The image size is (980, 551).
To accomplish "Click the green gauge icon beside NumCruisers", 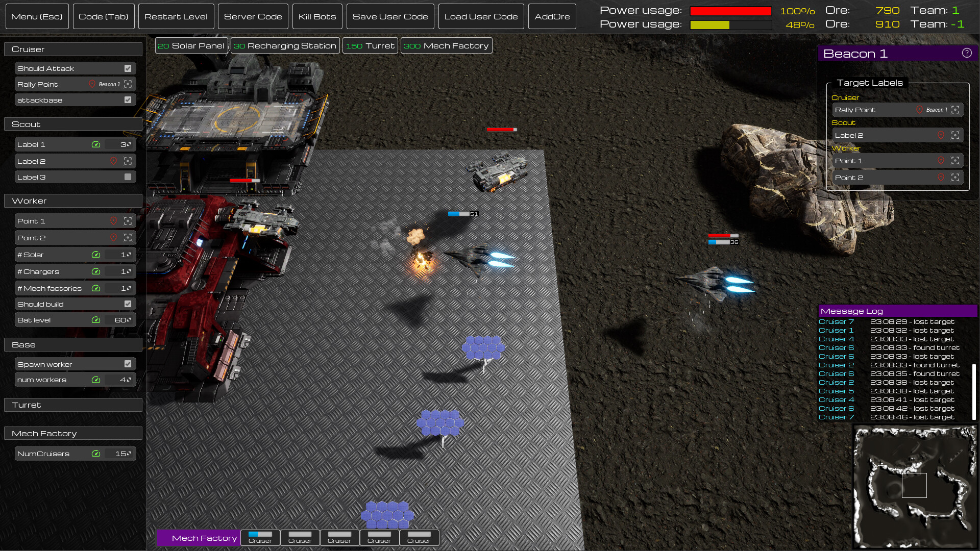I will [x=96, y=453].
